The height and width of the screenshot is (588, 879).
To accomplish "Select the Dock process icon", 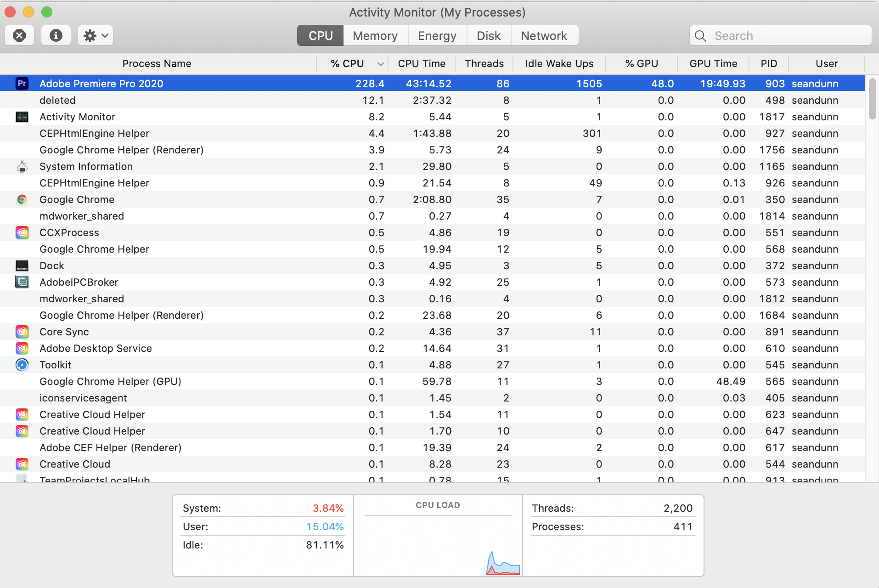I will click(x=22, y=266).
